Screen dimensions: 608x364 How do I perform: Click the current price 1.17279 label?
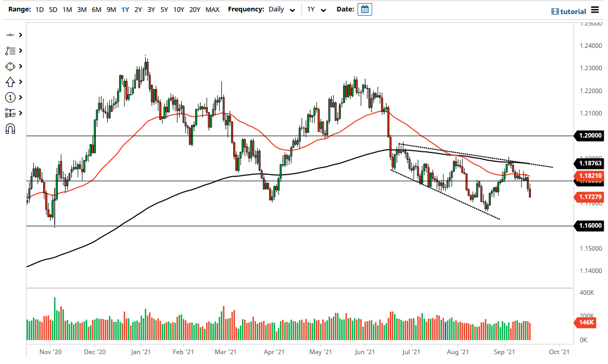coord(589,197)
